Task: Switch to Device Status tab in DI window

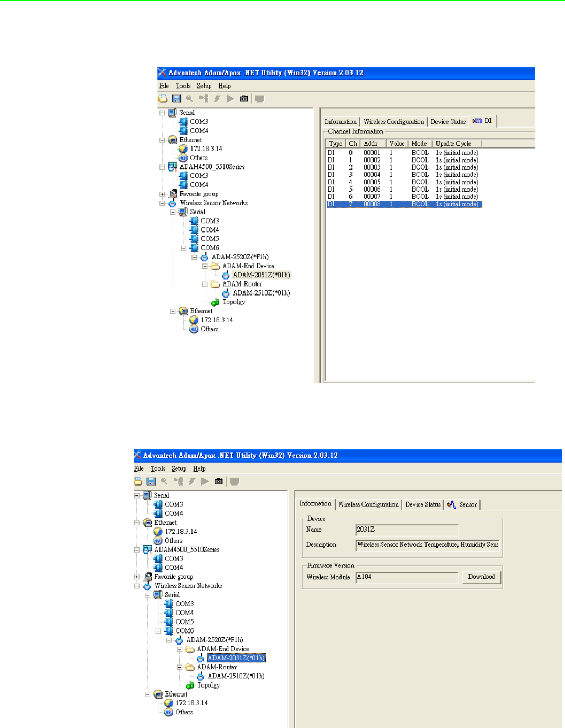Action: pos(448,122)
